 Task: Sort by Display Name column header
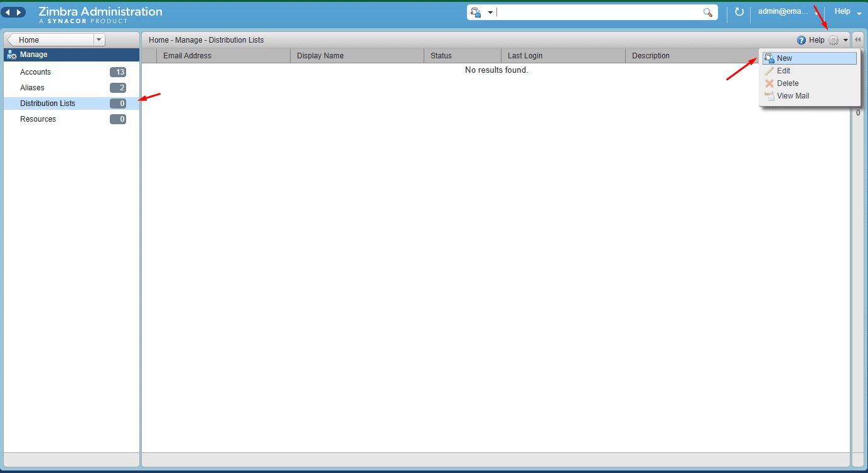(x=357, y=56)
